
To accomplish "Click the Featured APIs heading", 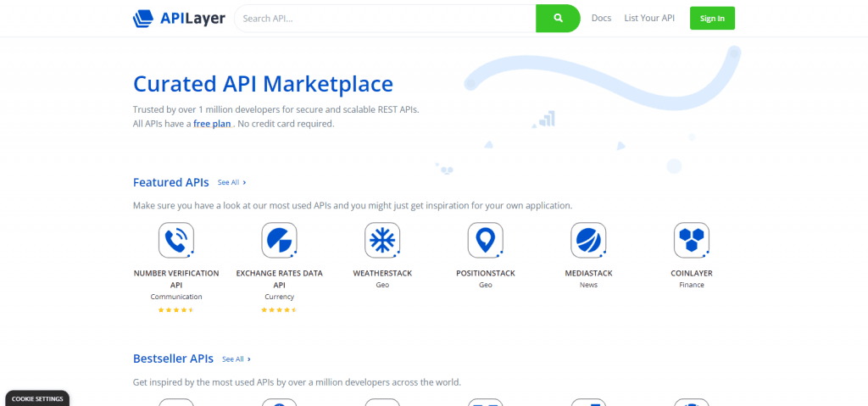I will pos(171,182).
